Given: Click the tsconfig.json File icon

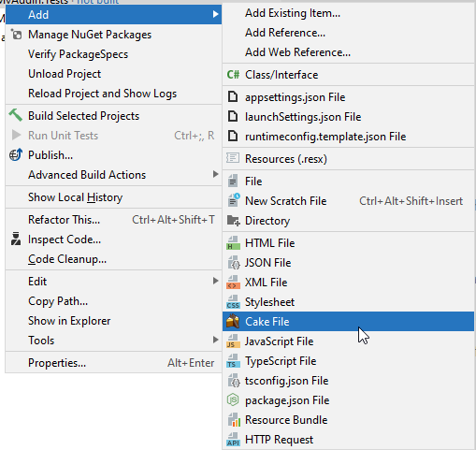Looking at the screenshot, I should [234, 381].
